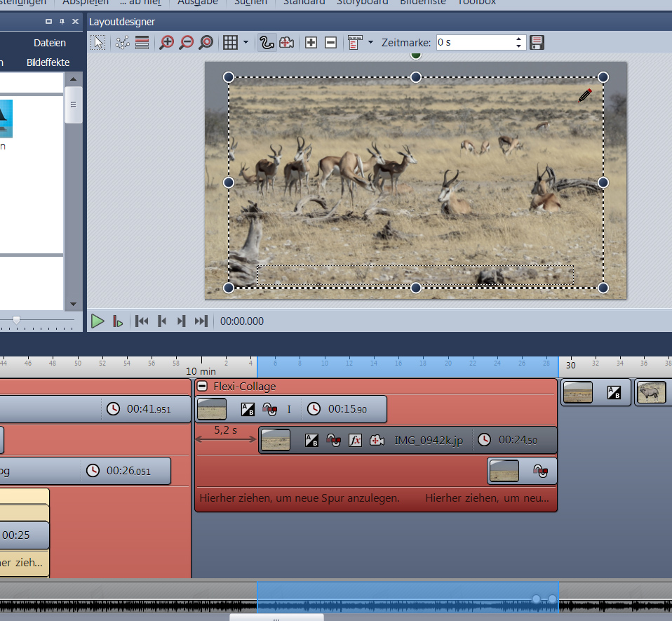The width and height of the screenshot is (672, 621).
Task: Jump to the first slide button
Action: click(x=142, y=321)
